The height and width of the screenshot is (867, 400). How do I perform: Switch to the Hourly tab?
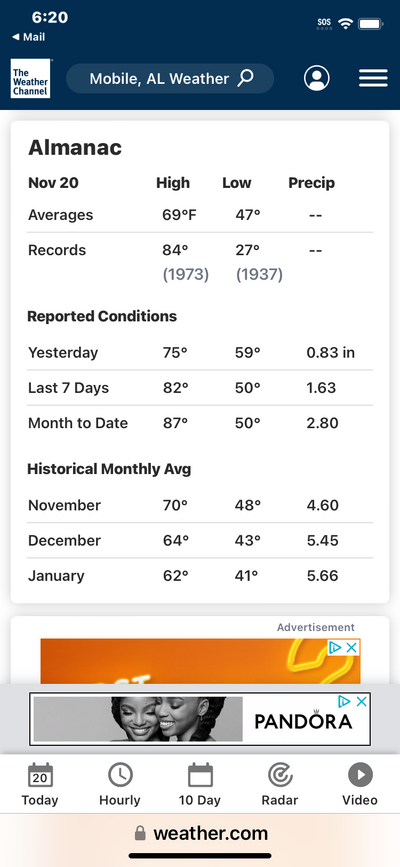(120, 784)
